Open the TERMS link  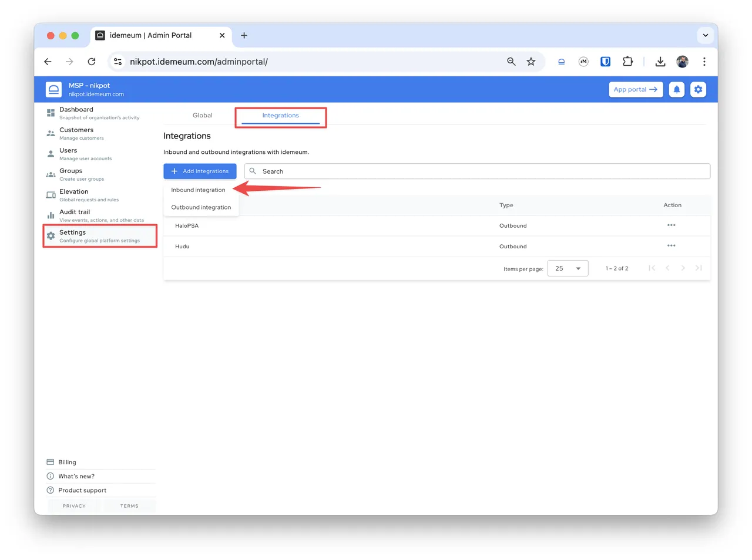(x=129, y=506)
